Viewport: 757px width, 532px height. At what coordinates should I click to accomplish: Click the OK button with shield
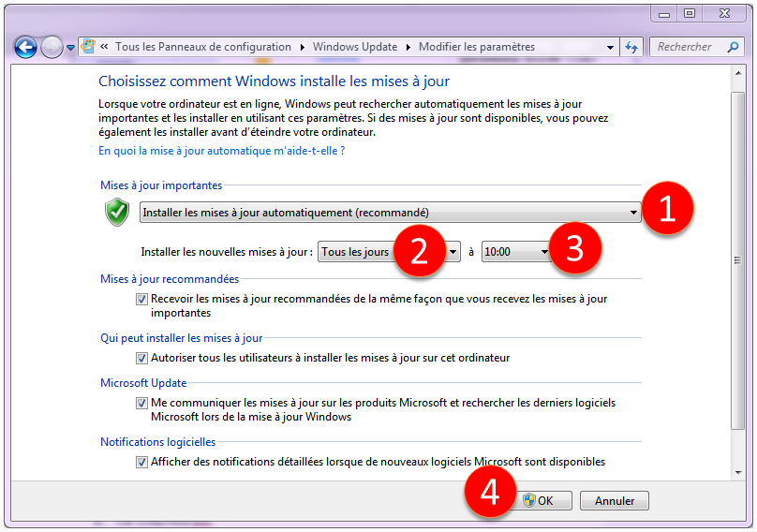544,500
